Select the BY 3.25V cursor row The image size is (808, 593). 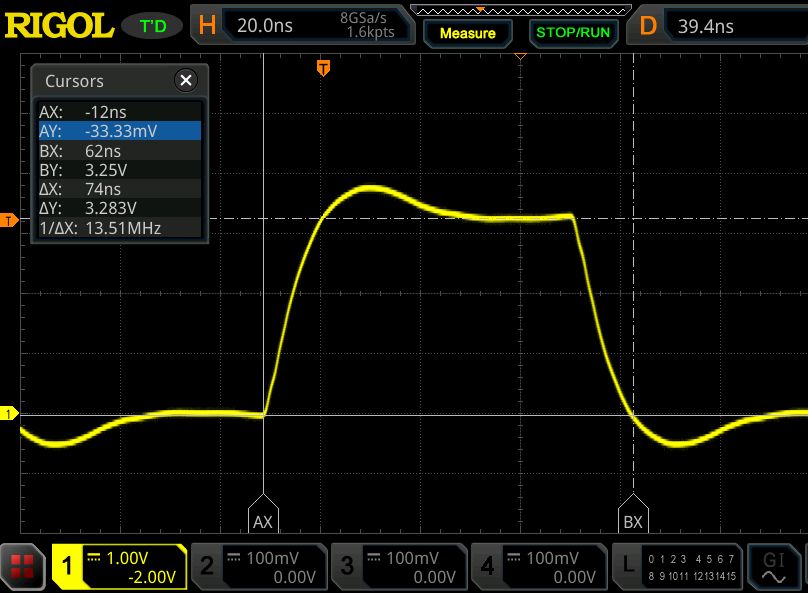pyautogui.click(x=120, y=170)
